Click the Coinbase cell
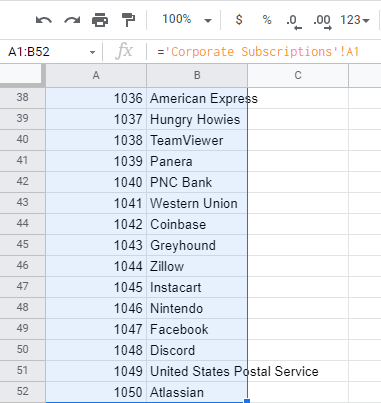381x403 pixels. [x=197, y=224]
